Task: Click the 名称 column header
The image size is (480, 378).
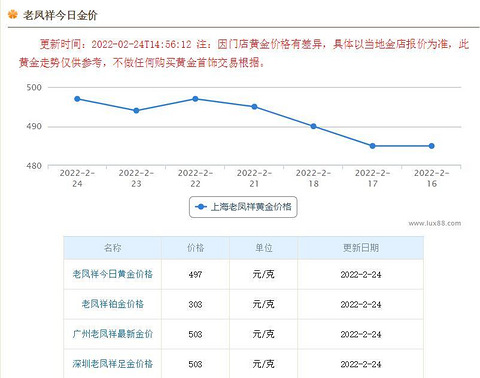Action: click(x=113, y=248)
